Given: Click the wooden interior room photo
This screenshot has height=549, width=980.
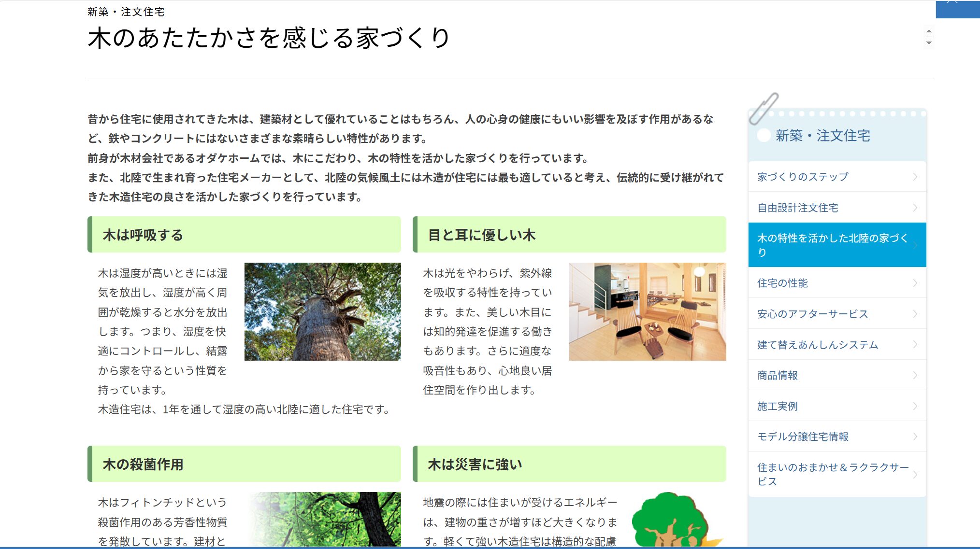Looking at the screenshot, I should [x=647, y=311].
